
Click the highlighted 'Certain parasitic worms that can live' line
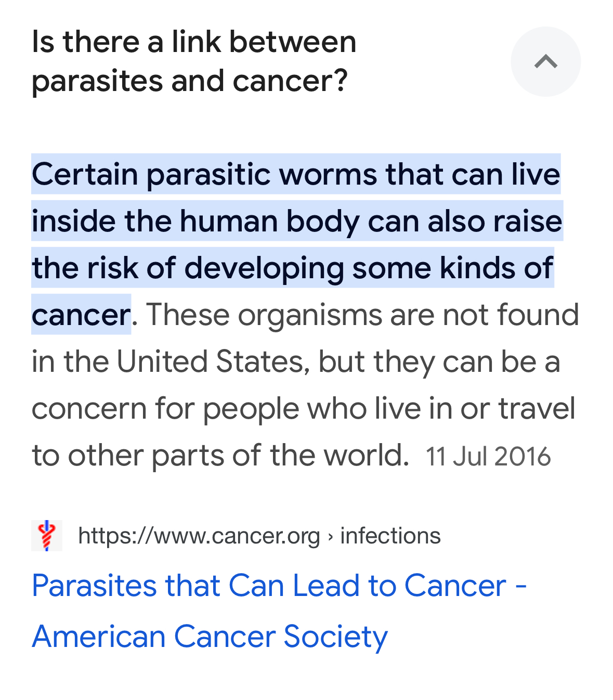point(296,174)
